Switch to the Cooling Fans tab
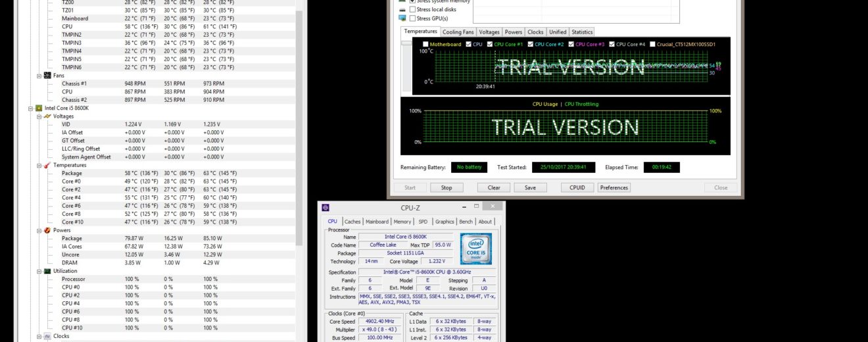 click(458, 32)
